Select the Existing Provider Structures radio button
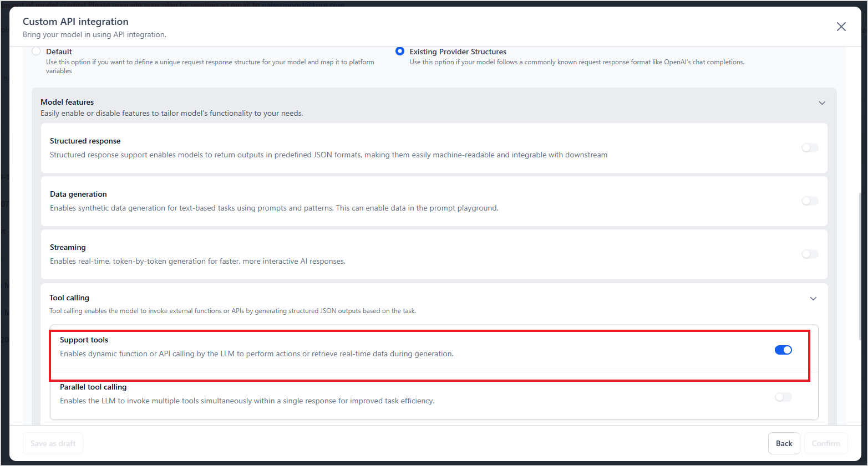The width and height of the screenshot is (868, 466). pos(399,52)
